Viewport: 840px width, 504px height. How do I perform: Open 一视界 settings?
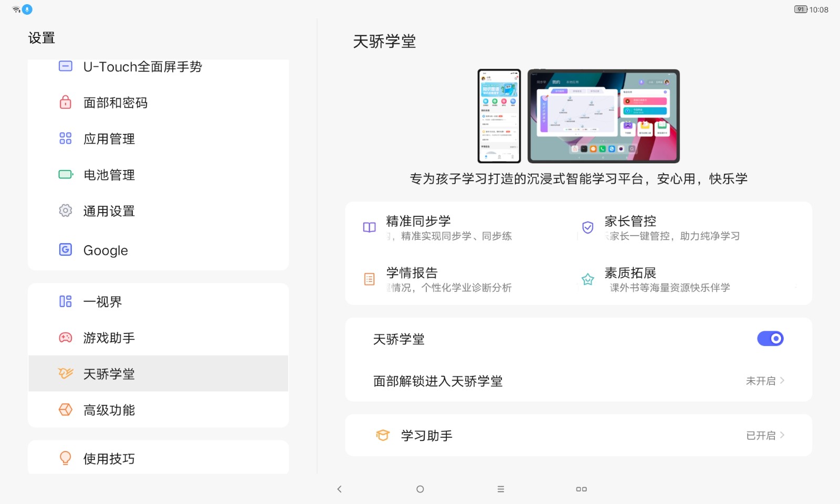[158, 301]
